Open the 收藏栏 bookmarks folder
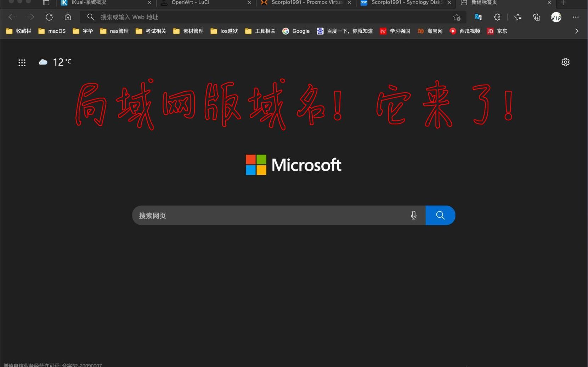Image resolution: width=588 pixels, height=367 pixels. coord(19,31)
